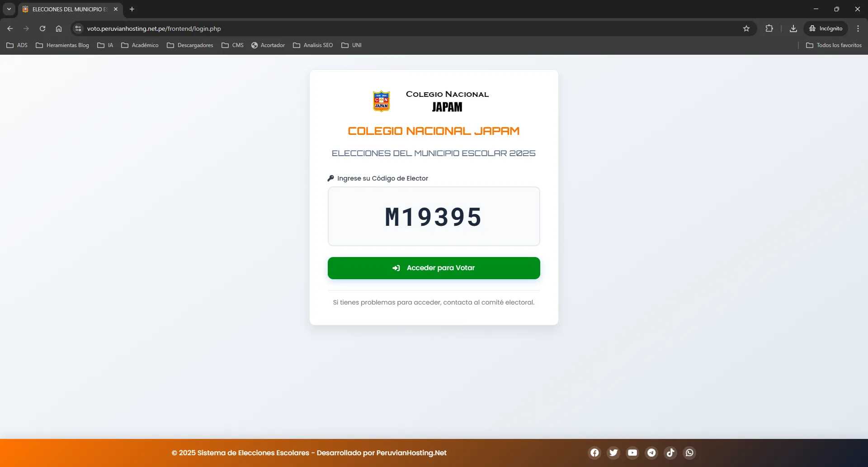The image size is (868, 467).
Task: Open the Descargadores bookmarks folder
Action: [190, 45]
